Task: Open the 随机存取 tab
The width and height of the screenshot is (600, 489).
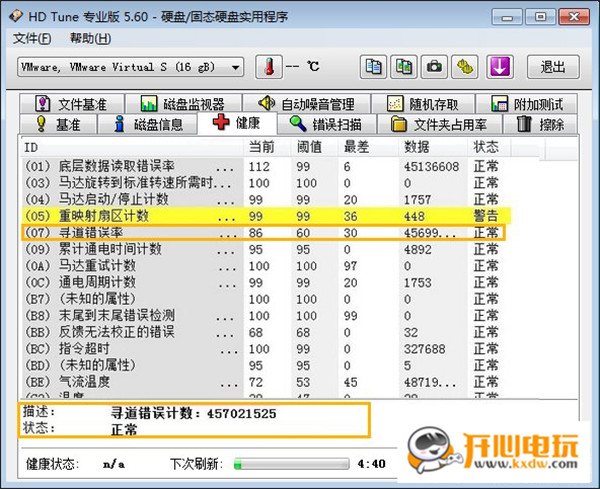Action: pyautogui.click(x=419, y=104)
